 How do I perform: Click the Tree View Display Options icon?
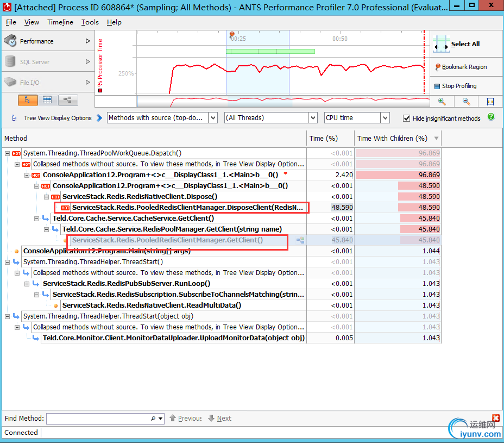pyautogui.click(x=14, y=118)
